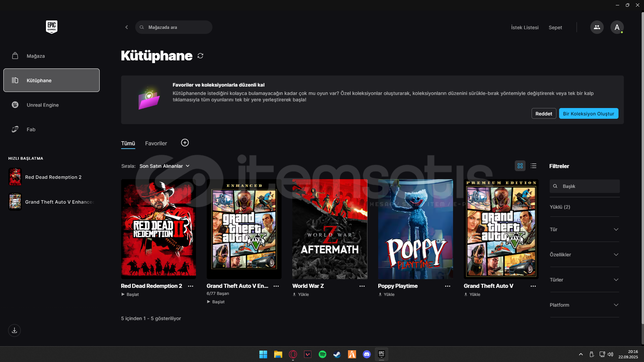Open Discord from taskbar
Screen dimensions: 644x362
(366, 354)
